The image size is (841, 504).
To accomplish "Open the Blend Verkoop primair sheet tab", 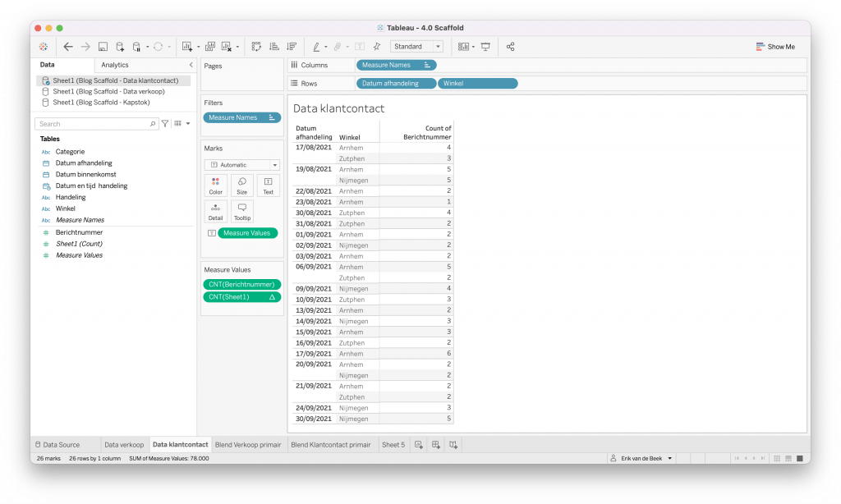I will (249, 445).
